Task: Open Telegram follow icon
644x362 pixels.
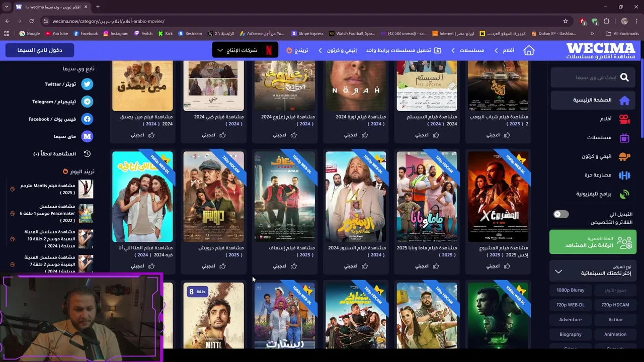Action: [87, 102]
